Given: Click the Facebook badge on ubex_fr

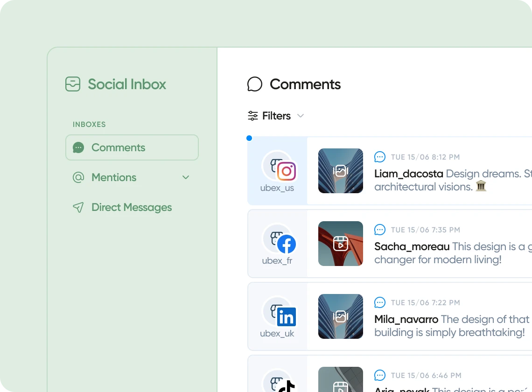Looking at the screenshot, I should pos(287,244).
